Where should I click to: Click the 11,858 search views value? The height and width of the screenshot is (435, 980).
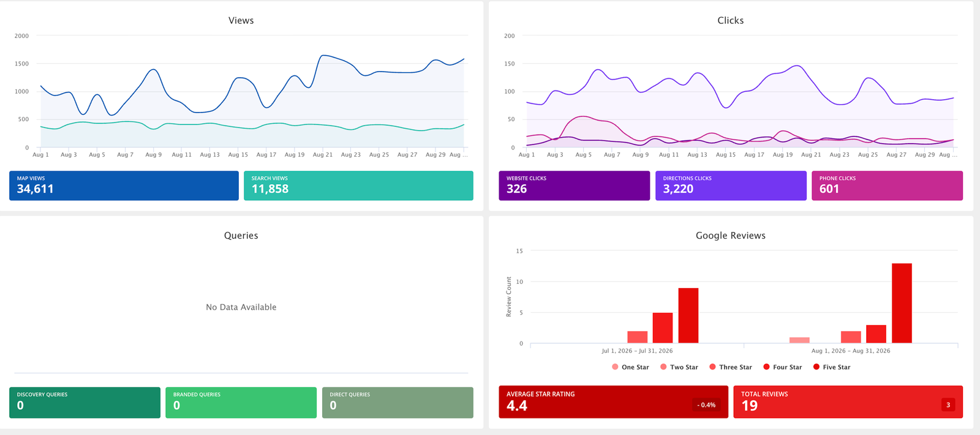tap(270, 189)
